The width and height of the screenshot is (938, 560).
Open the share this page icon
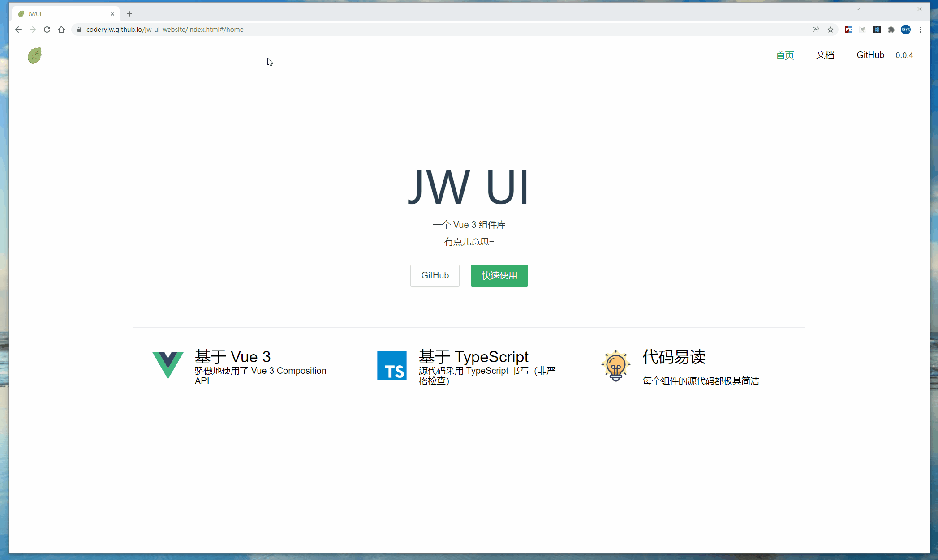[816, 30]
